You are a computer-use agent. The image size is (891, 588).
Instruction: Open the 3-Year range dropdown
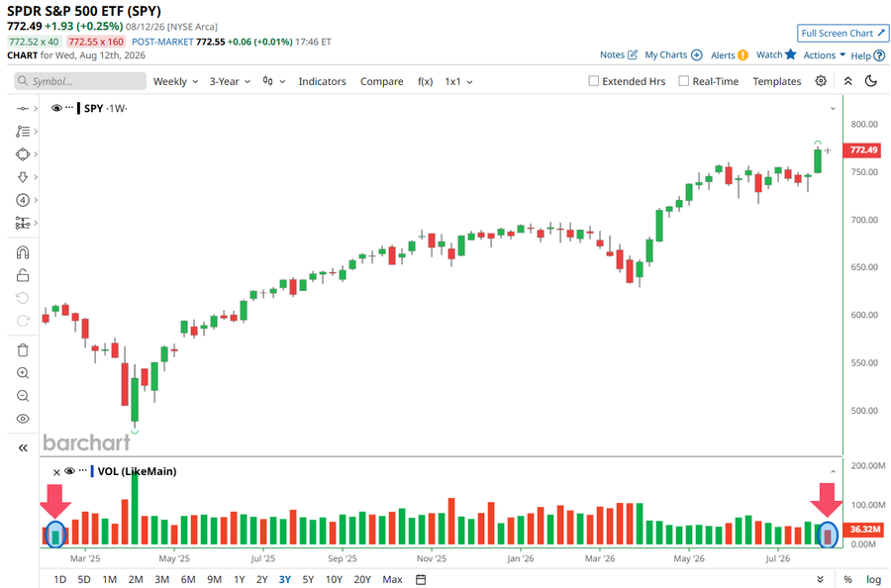pyautogui.click(x=230, y=81)
